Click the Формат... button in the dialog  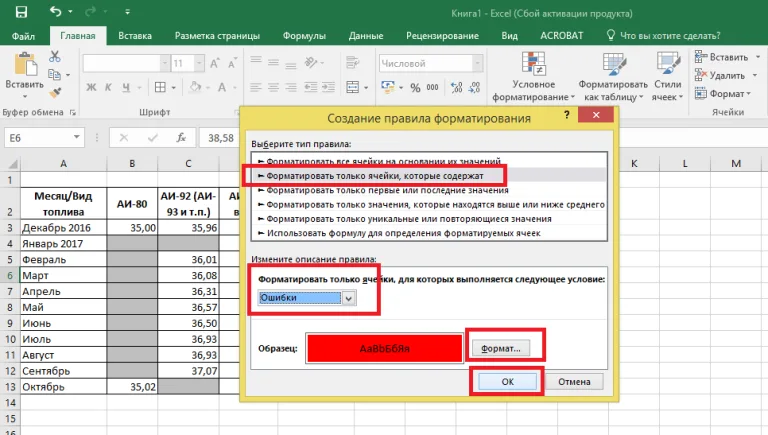pos(501,348)
